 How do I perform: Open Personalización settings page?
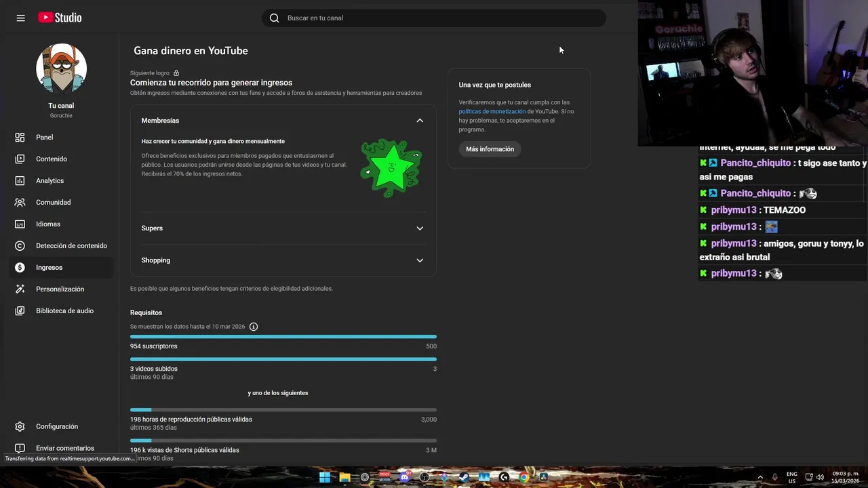[61, 289]
